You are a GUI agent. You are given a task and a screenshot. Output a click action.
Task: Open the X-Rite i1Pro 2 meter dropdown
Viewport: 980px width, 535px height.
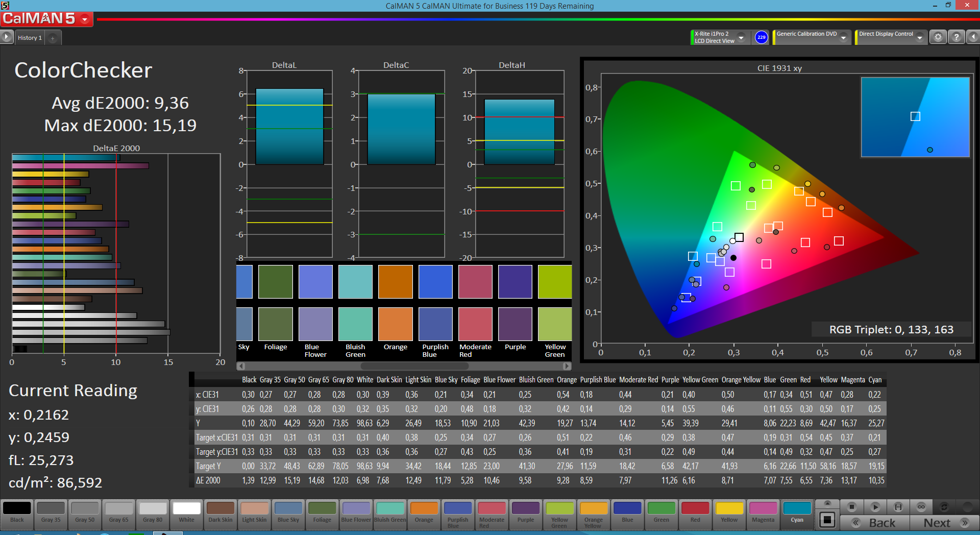click(x=741, y=37)
